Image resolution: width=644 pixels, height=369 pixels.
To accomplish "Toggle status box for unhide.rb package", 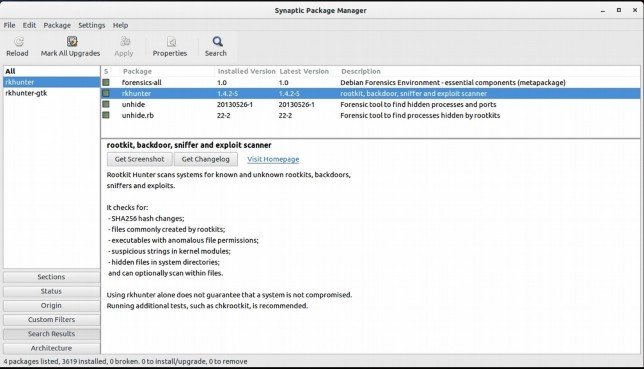I will pos(106,115).
